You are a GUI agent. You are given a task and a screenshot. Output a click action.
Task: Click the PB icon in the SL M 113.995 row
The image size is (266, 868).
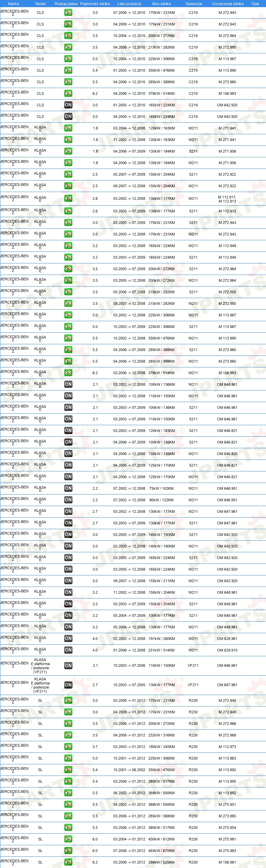tap(68, 781)
